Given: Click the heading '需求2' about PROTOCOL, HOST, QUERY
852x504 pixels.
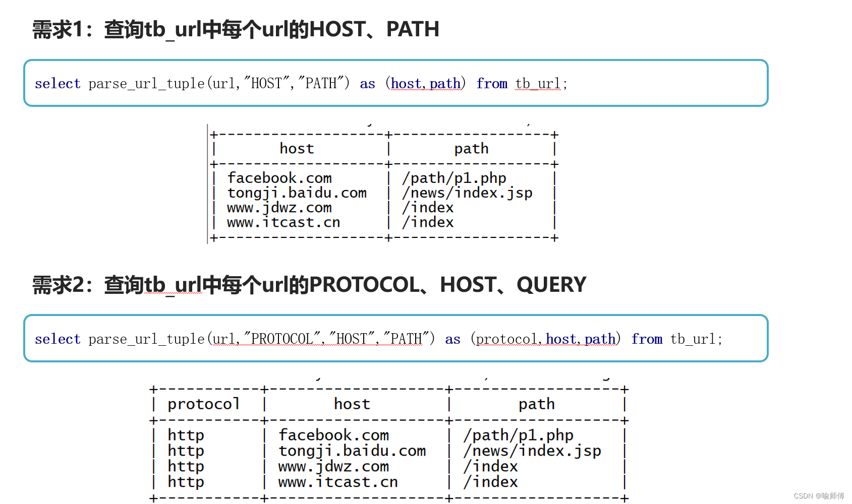Looking at the screenshot, I should point(309,285).
